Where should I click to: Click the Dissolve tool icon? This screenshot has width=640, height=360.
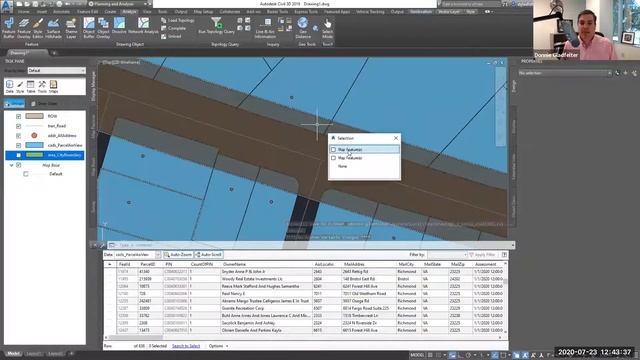point(119,25)
